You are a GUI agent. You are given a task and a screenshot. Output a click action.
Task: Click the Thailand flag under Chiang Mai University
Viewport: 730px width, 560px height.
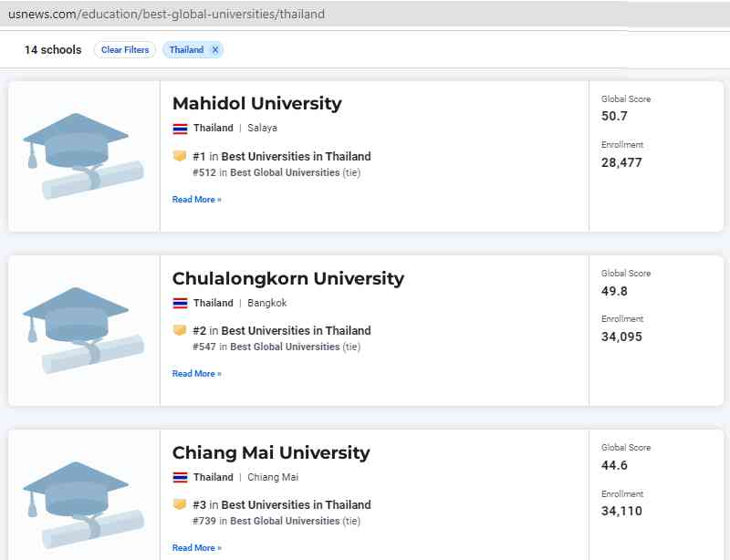click(x=180, y=477)
